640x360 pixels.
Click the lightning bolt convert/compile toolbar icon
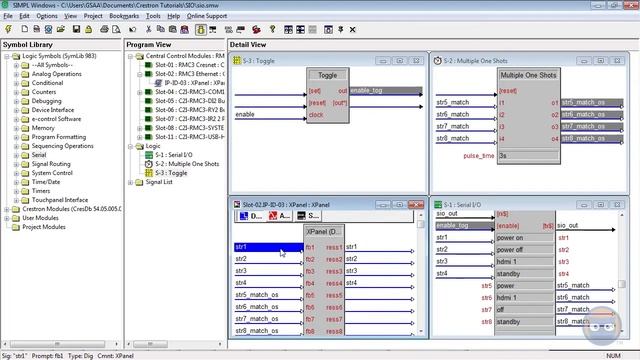pos(8,29)
